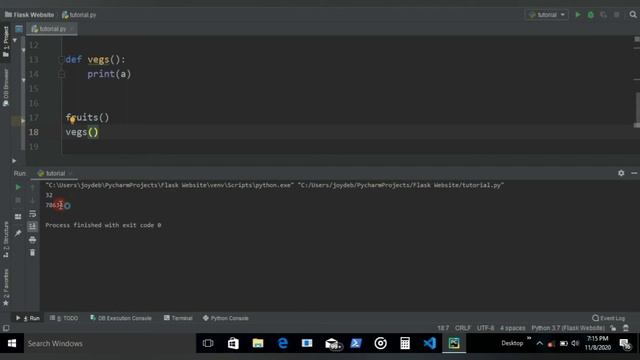Screen dimensions: 640x360
Task: Open Visual Studio Code from taskbar
Action: click(429, 343)
